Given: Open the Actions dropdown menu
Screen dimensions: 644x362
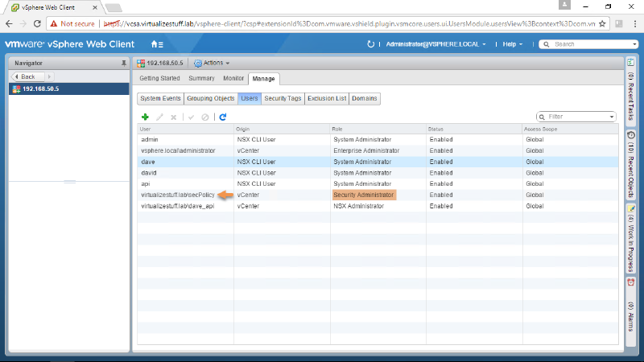Looking at the screenshot, I should [x=212, y=64].
